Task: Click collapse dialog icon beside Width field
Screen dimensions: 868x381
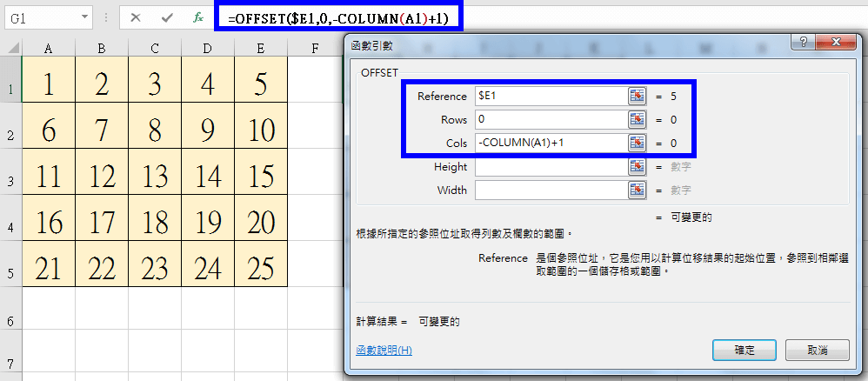Action: (x=638, y=190)
